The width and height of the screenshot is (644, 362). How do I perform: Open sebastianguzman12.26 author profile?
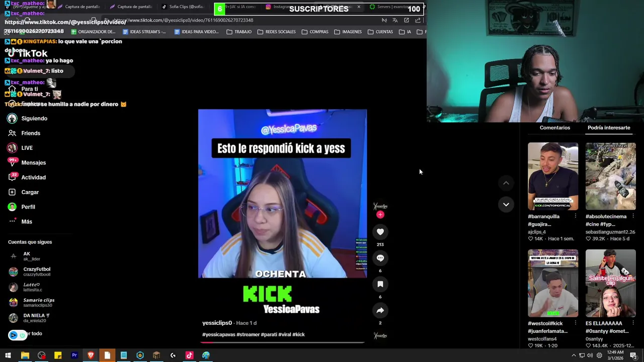pos(610,232)
